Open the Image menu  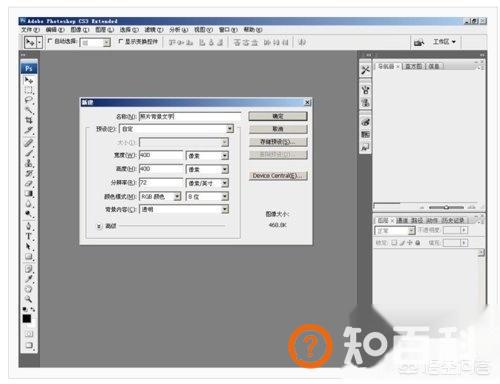(80, 30)
